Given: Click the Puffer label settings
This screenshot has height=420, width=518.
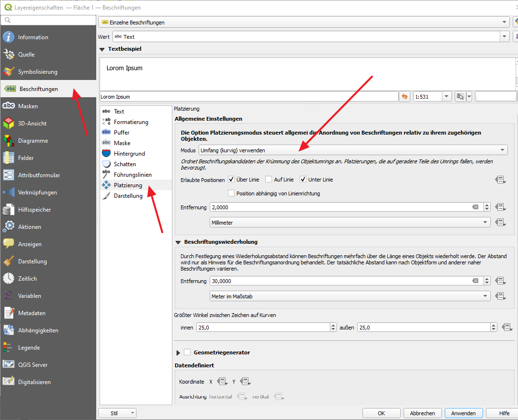Looking at the screenshot, I should click(121, 133).
